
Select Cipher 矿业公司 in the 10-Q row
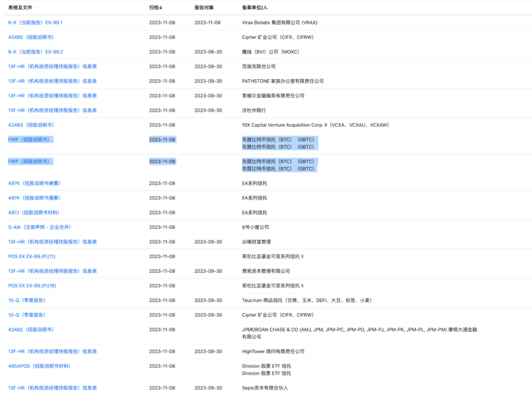point(277,315)
